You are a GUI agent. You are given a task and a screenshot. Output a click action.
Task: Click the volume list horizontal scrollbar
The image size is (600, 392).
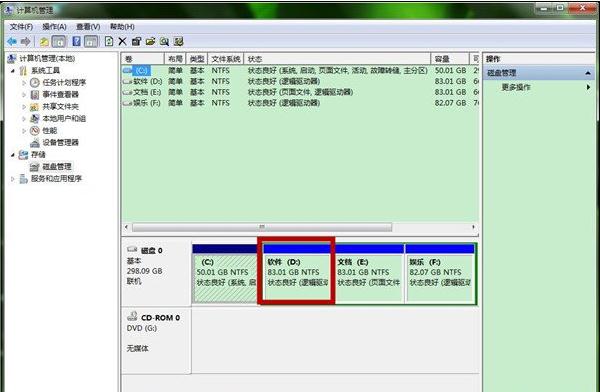pyautogui.click(x=262, y=227)
